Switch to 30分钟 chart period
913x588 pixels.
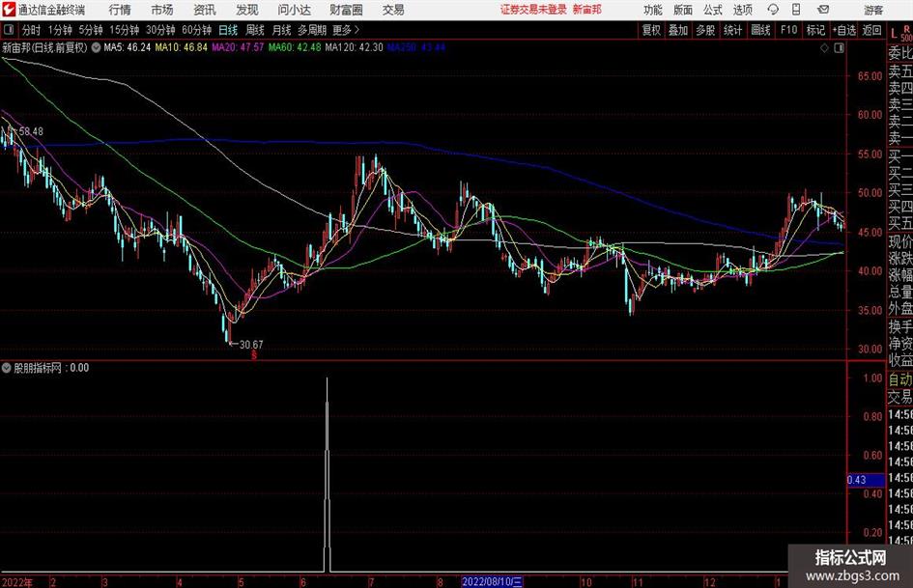tap(160, 30)
